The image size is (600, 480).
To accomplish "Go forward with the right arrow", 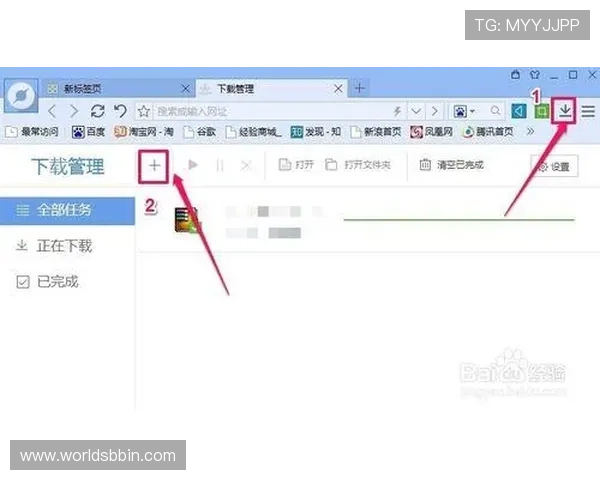I will tap(74, 111).
